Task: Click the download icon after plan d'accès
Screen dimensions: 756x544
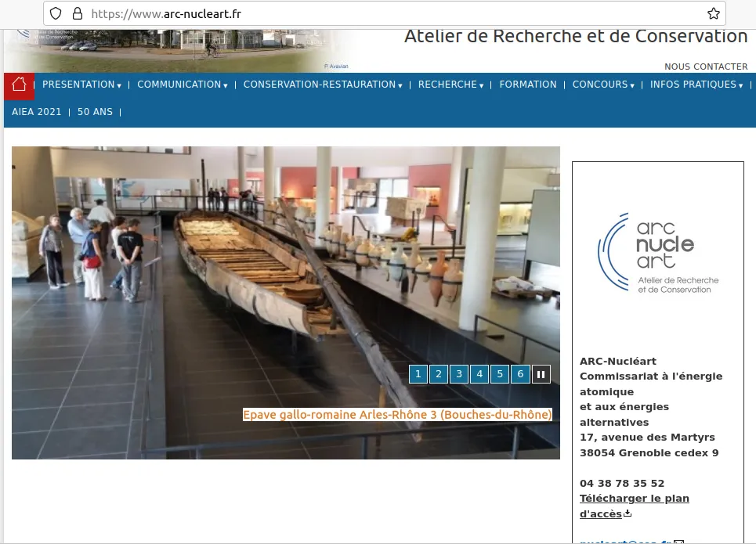Action: point(628,514)
